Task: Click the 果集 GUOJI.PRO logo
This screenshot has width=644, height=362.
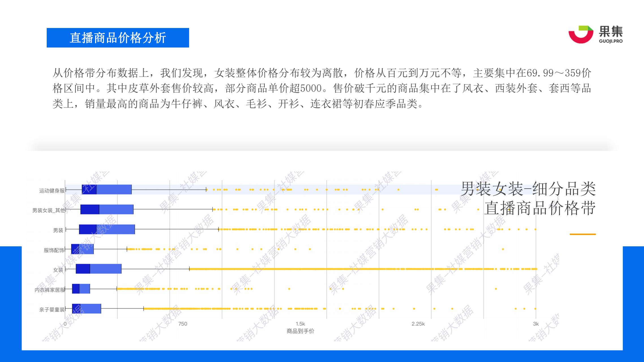Action: pyautogui.click(x=595, y=35)
